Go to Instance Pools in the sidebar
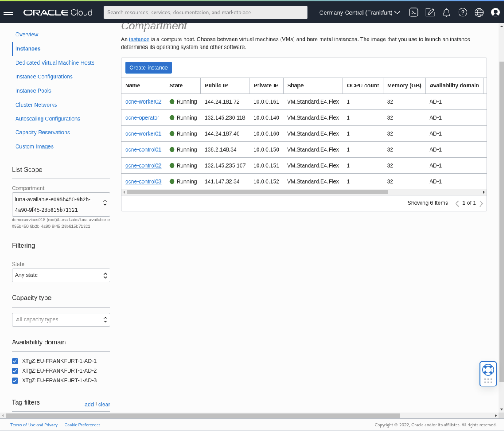 [33, 91]
